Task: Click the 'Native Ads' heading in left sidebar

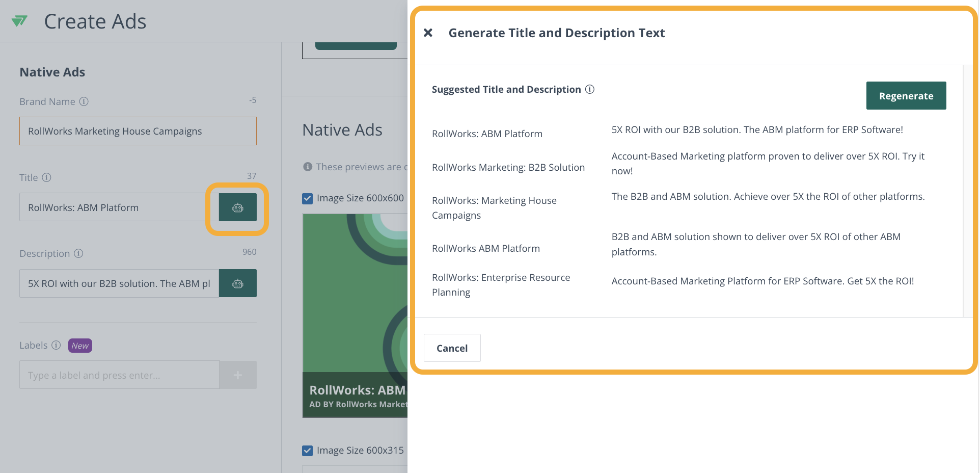Action: tap(52, 72)
